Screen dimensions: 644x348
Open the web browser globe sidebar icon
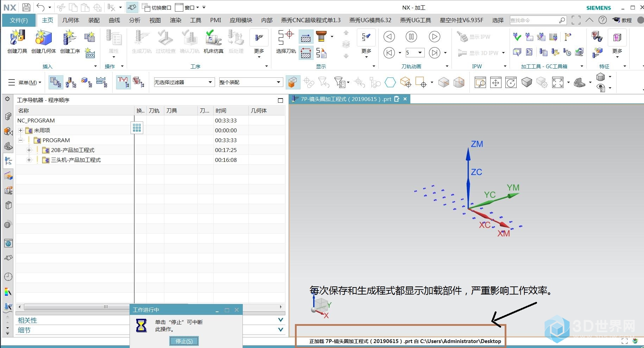(8, 243)
